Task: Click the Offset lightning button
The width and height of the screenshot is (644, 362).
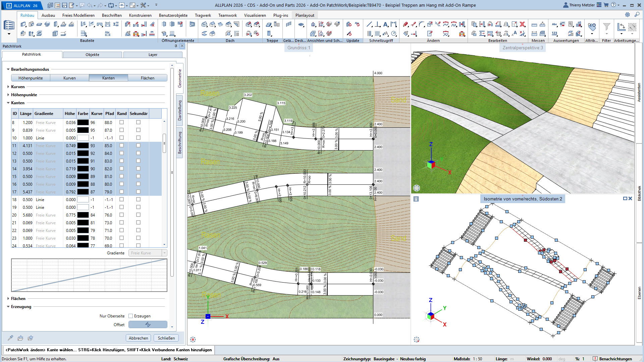Action: (x=148, y=324)
